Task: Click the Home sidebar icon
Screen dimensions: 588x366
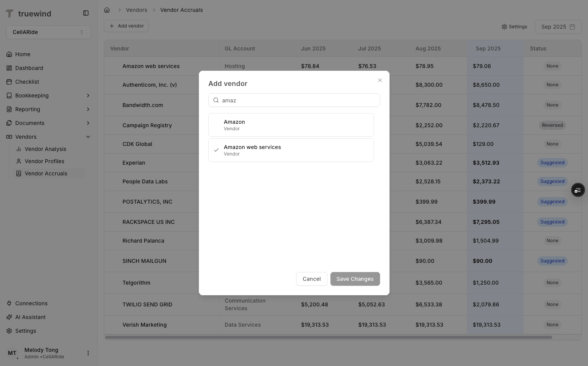Action: (x=9, y=54)
